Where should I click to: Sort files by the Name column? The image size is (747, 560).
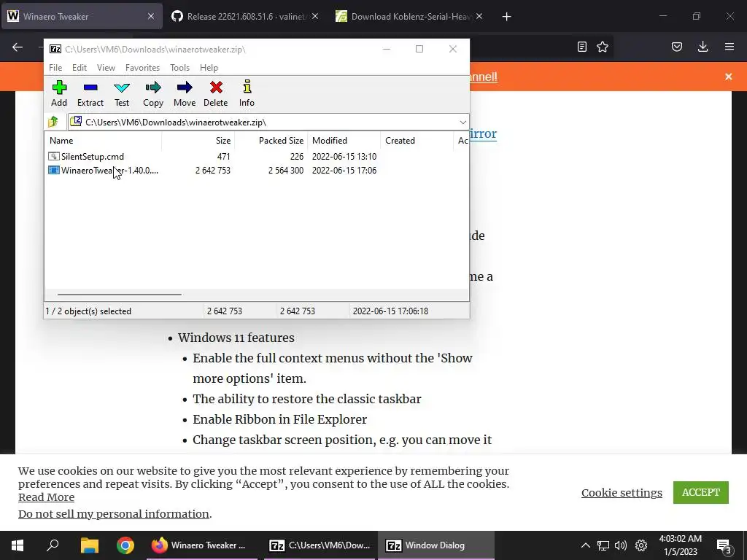pos(104,141)
